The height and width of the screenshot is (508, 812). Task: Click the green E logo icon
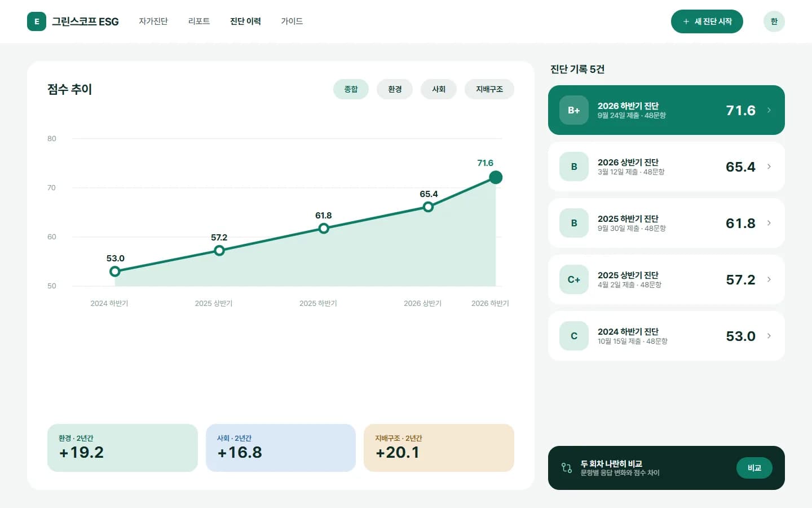37,21
